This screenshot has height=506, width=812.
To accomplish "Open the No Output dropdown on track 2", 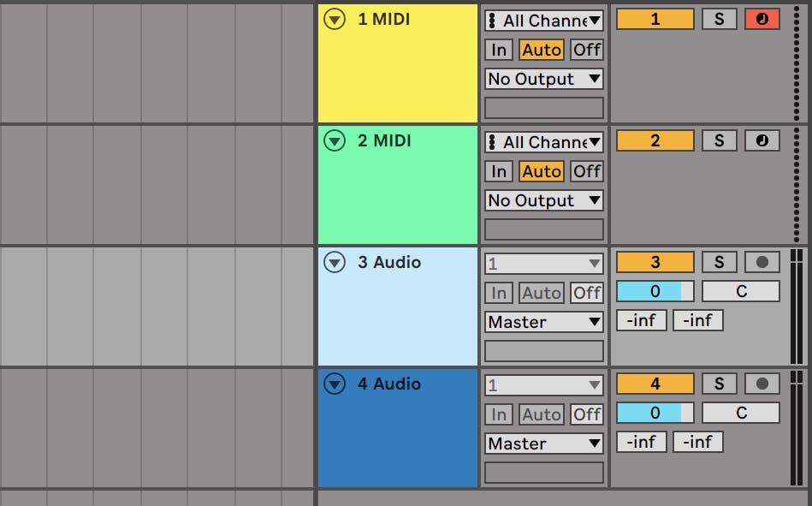I will coord(543,199).
